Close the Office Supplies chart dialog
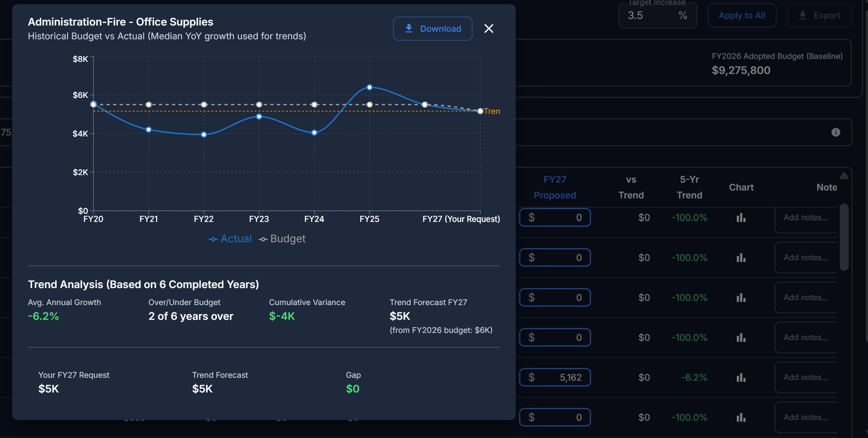Screen dimensions: 868x438 488,28
